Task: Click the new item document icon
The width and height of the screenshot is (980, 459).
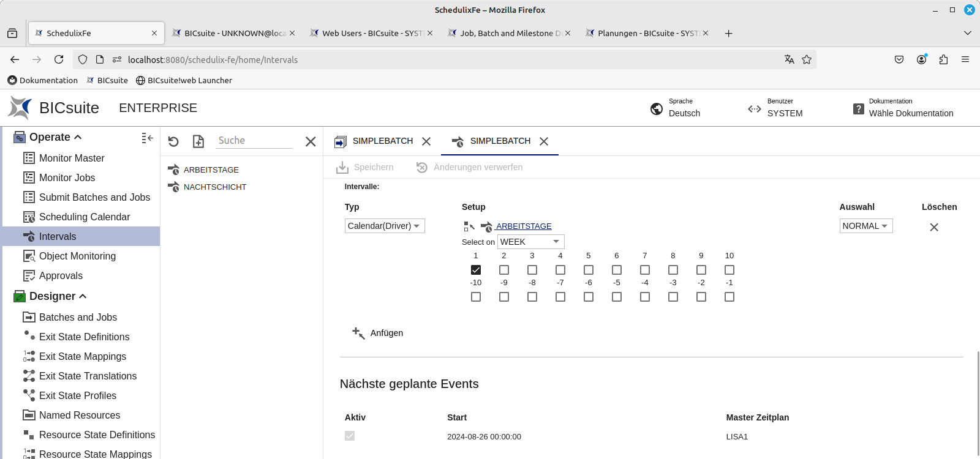Action: [198, 141]
